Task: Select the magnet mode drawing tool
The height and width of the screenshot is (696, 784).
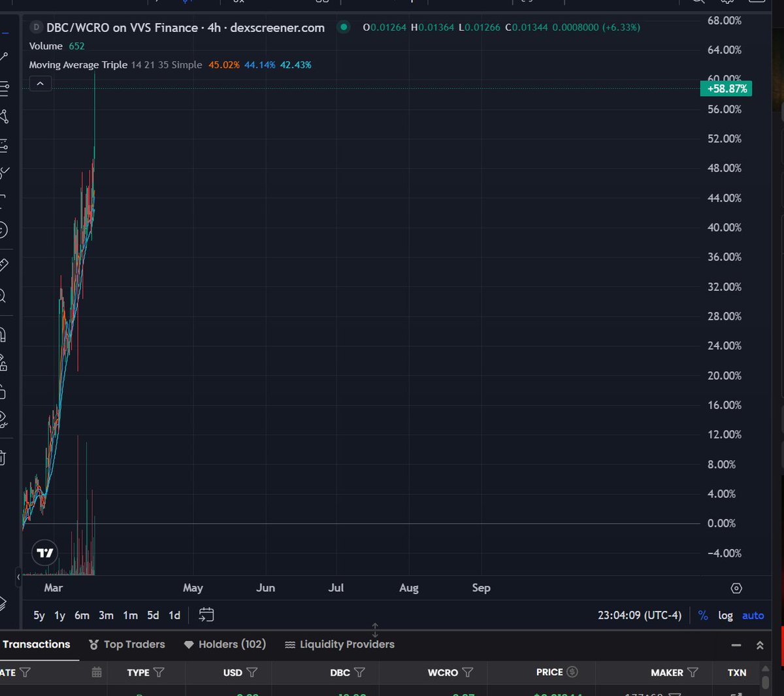Action: (x=3, y=335)
